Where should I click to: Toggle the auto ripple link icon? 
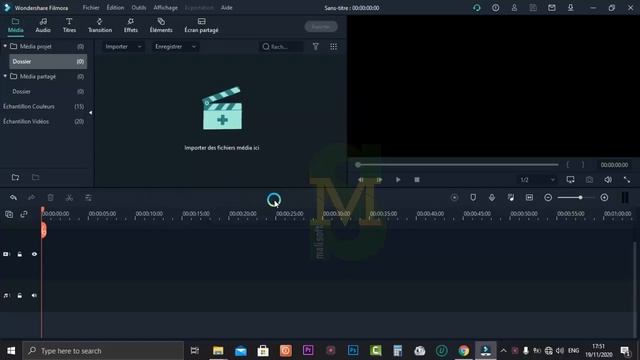tap(24, 214)
